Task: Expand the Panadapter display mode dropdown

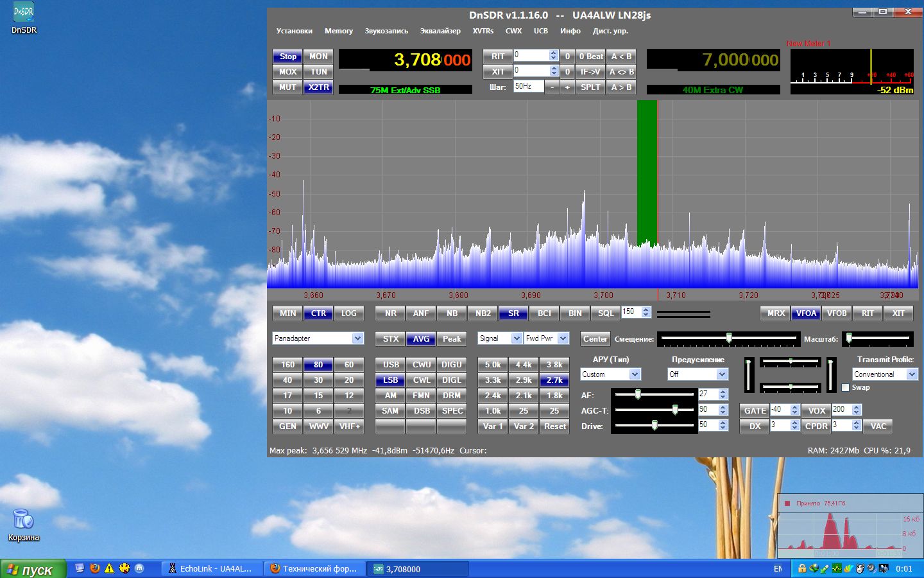Action: (357, 338)
